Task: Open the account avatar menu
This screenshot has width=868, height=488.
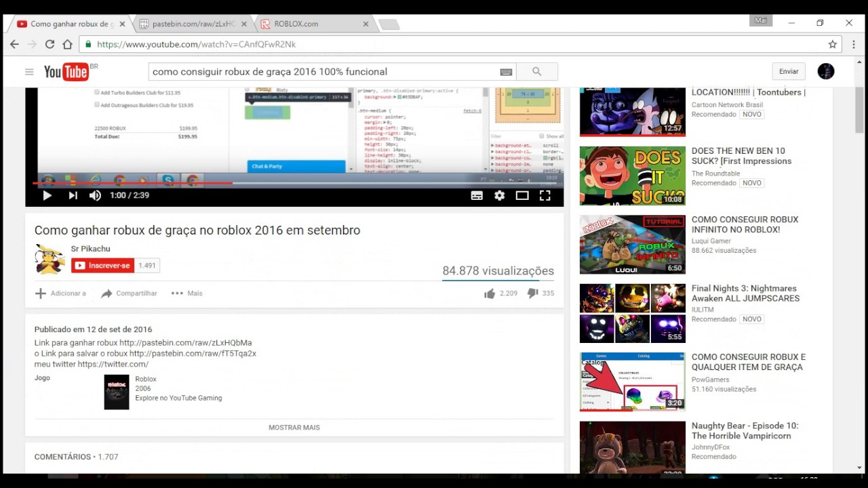Action: point(826,71)
